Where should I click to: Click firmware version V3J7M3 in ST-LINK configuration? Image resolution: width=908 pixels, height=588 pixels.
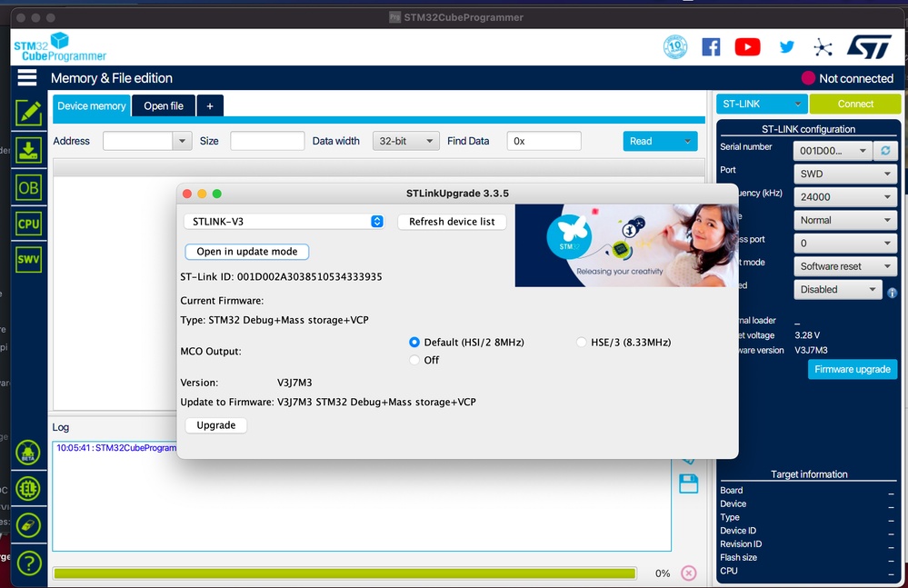tap(811, 350)
